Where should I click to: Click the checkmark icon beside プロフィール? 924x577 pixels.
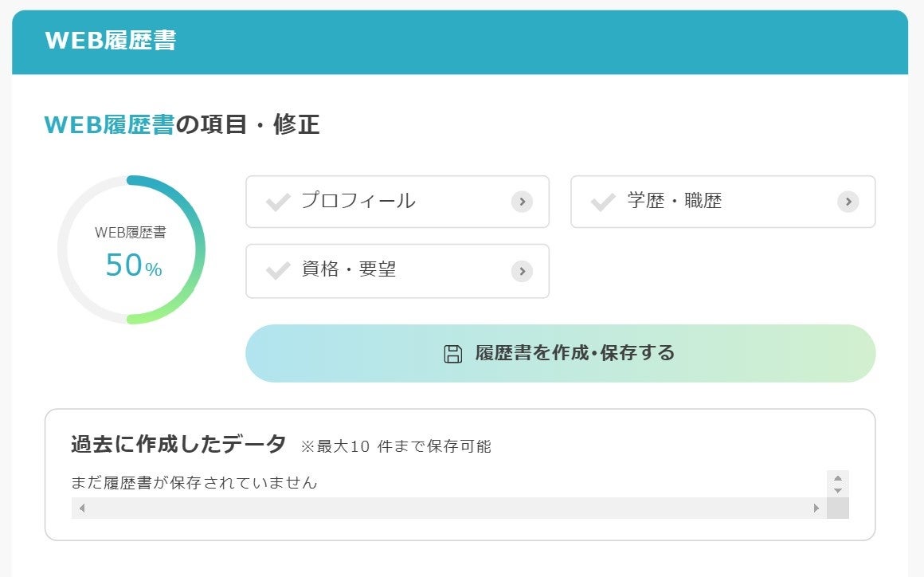278,202
